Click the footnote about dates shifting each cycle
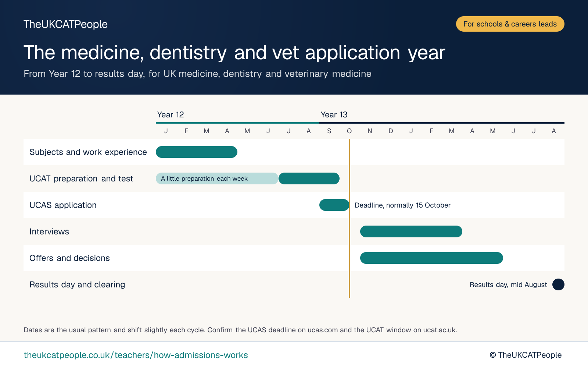 point(240,330)
